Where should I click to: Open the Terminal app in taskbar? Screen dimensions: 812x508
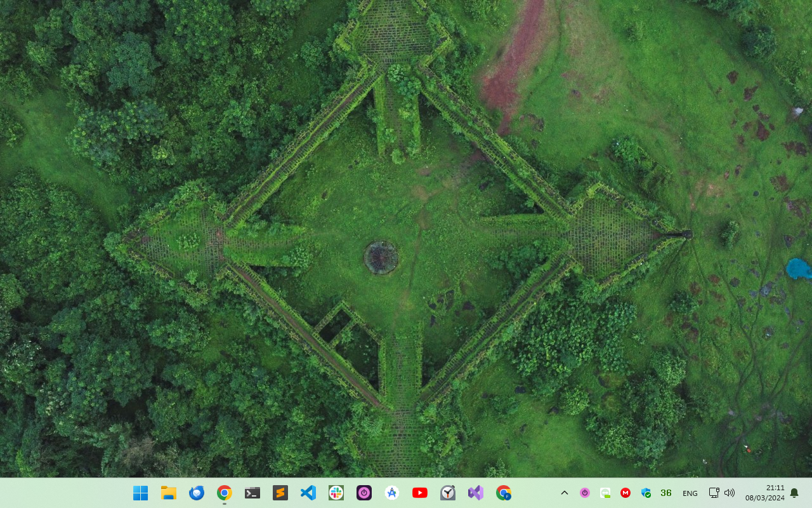[252, 493]
